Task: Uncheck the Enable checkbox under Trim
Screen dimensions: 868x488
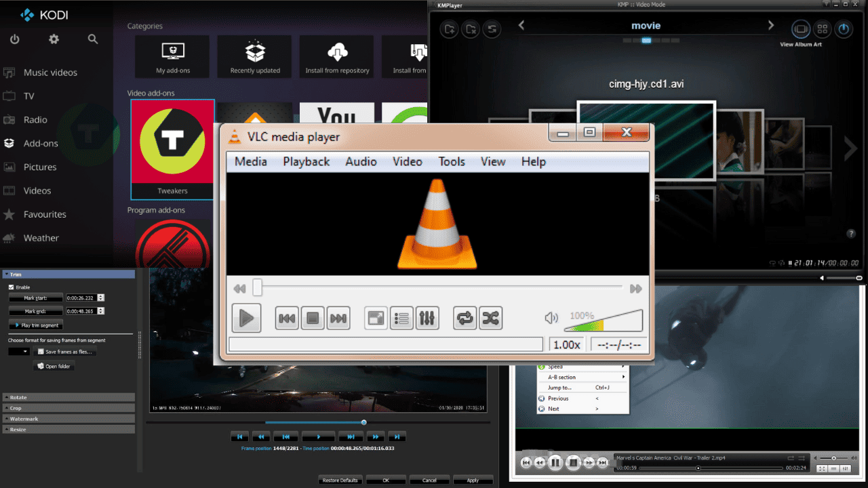Action: [x=11, y=287]
